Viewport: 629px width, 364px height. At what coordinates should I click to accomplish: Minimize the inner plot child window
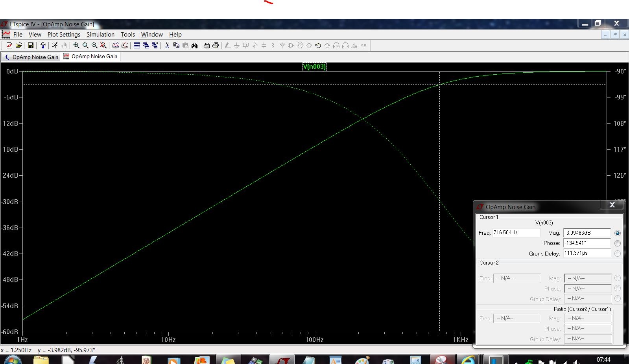click(605, 35)
